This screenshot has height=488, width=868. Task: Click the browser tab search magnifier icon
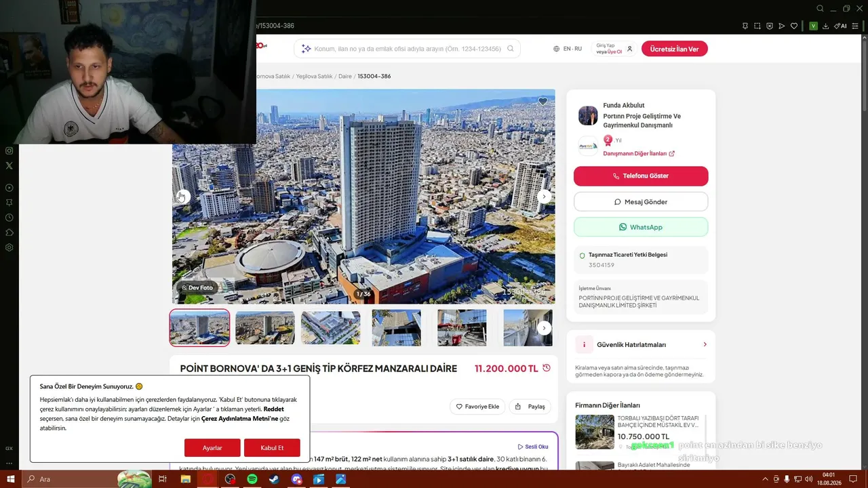click(820, 8)
